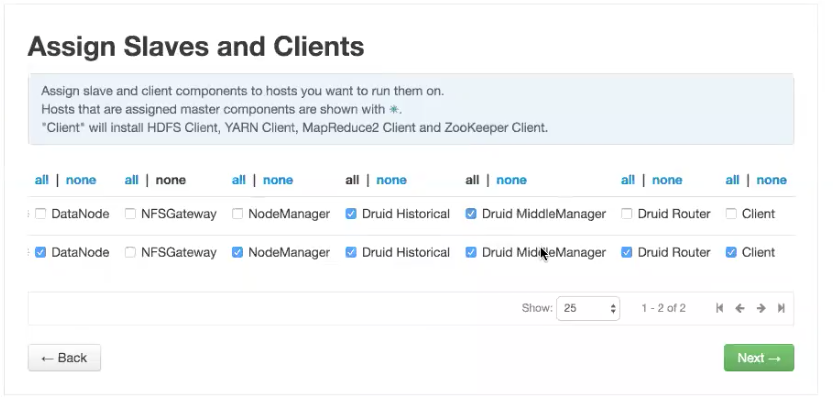This screenshot has width=833, height=400.
Task: Uncheck Druid MiddleManager in the first row
Action: [x=471, y=214]
